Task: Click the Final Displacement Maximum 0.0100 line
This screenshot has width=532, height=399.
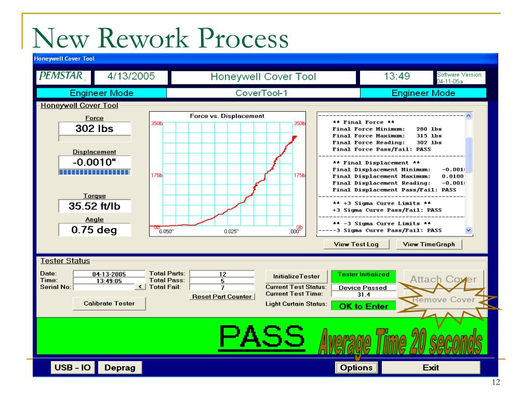Action: click(x=398, y=176)
